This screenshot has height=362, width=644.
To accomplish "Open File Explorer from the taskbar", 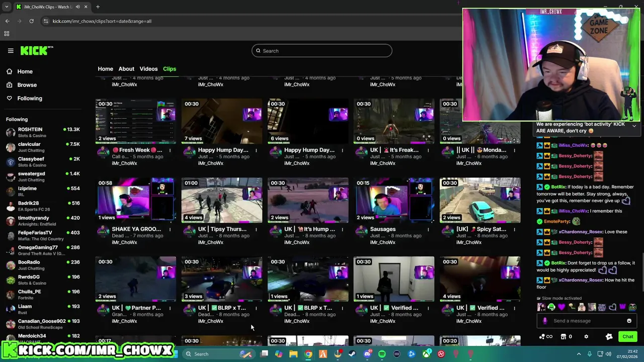I will pyautogui.click(x=293, y=354).
